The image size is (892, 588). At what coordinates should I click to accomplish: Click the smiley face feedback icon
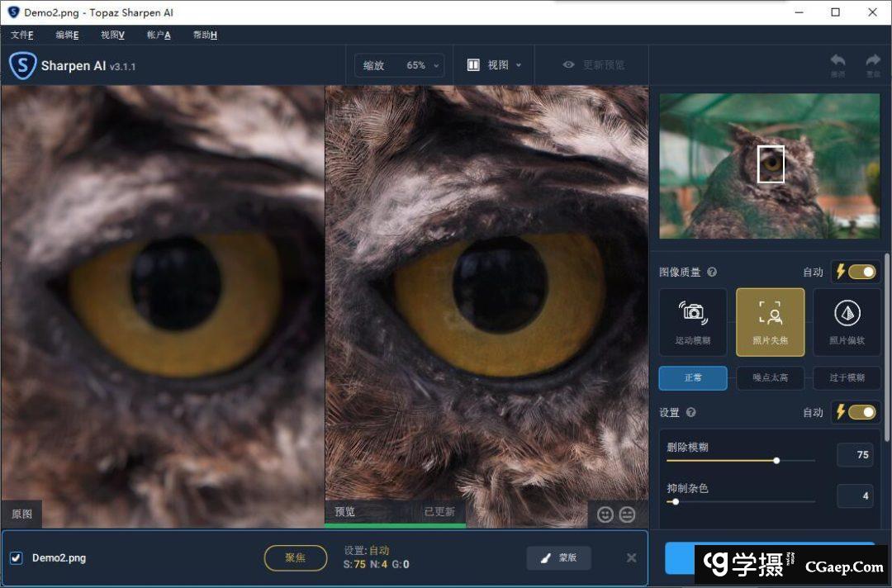coord(605,514)
